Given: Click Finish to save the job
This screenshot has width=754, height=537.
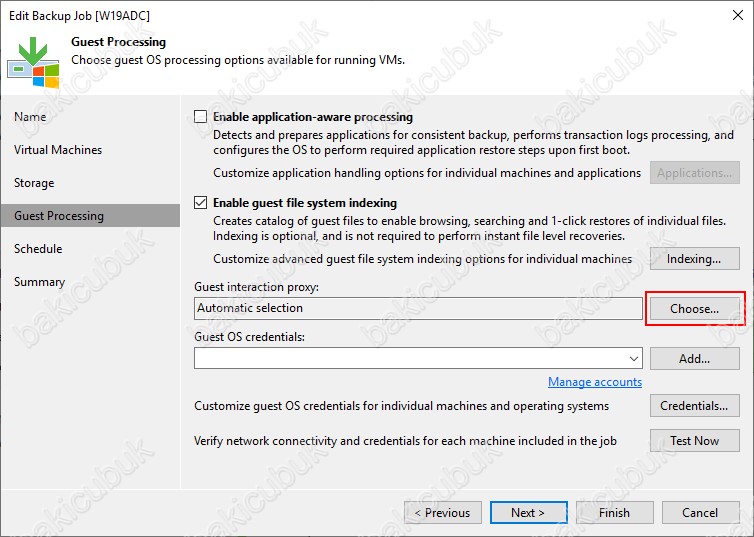Looking at the screenshot, I should tap(615, 513).
